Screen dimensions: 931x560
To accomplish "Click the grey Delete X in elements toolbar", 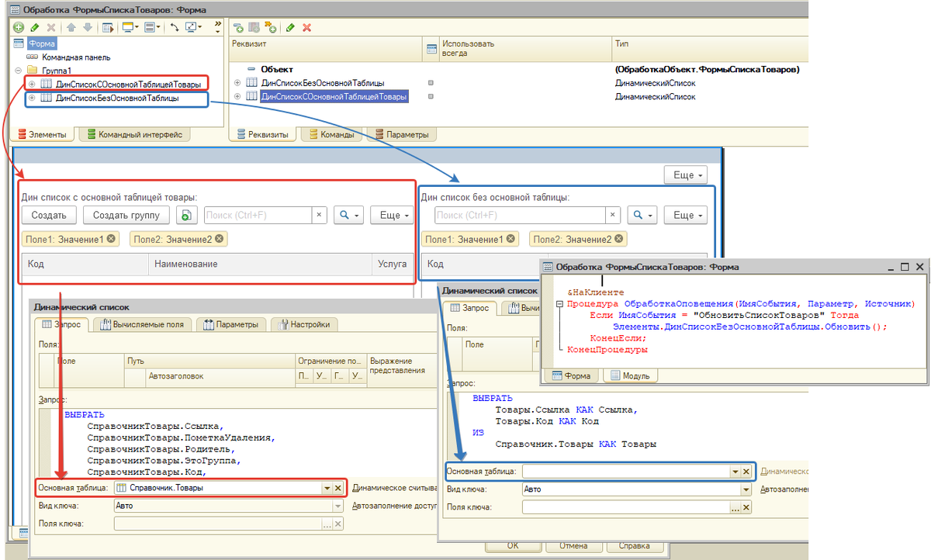I will [x=50, y=27].
